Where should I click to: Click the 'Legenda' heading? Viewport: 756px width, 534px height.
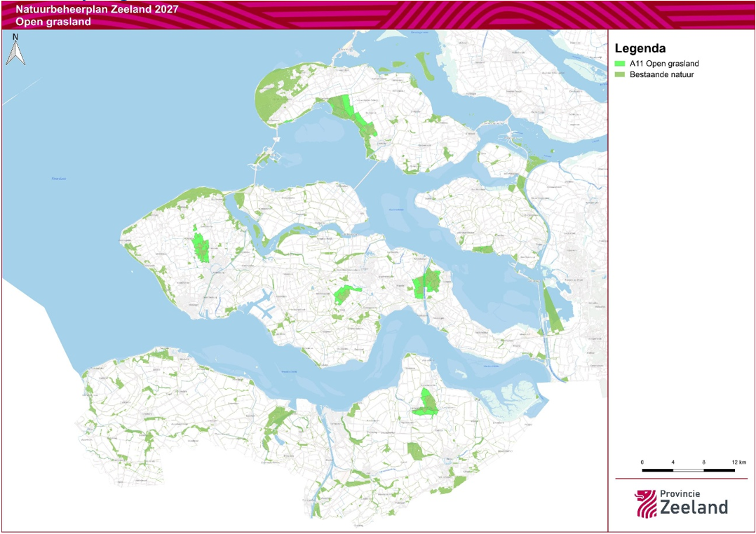tap(640, 48)
